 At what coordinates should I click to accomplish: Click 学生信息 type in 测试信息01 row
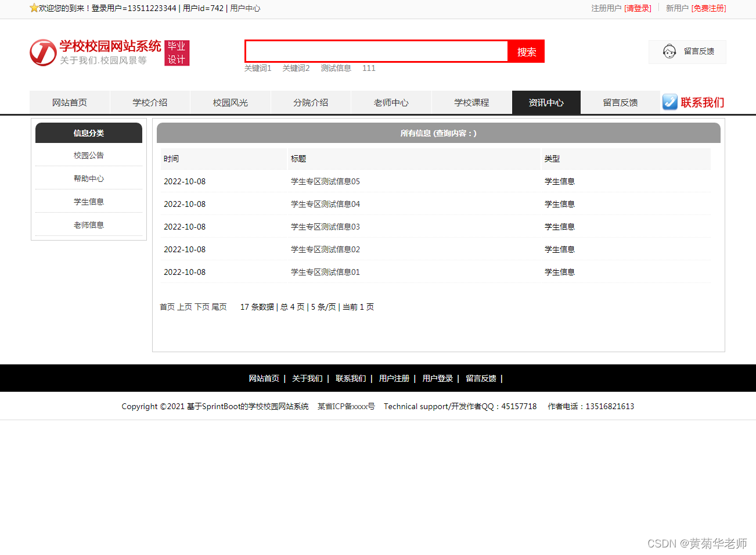(560, 272)
